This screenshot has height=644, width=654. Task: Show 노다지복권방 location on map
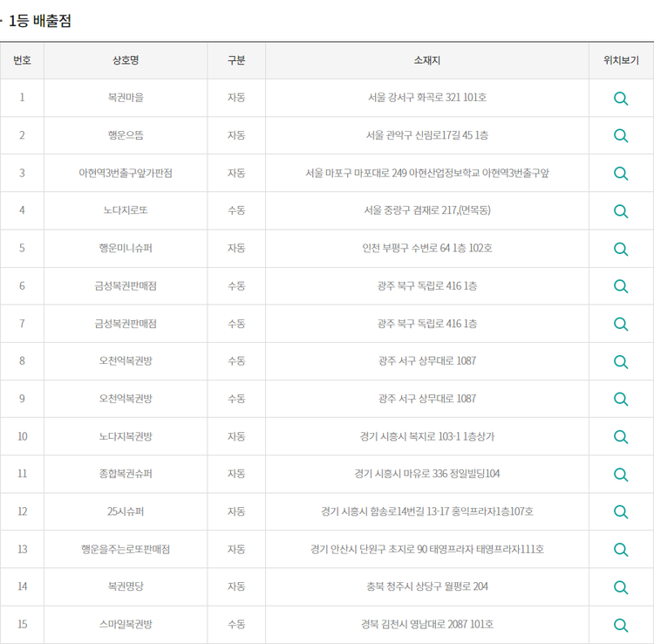click(621, 437)
